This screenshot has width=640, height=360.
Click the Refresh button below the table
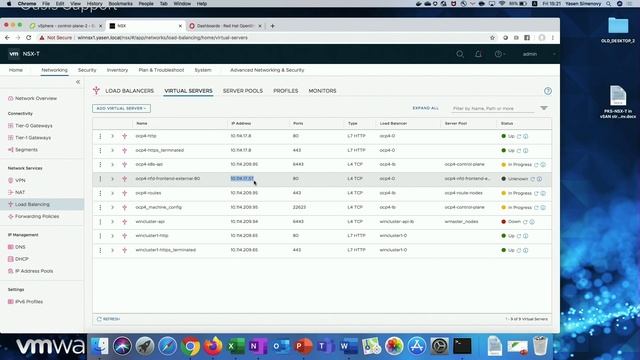click(109, 319)
